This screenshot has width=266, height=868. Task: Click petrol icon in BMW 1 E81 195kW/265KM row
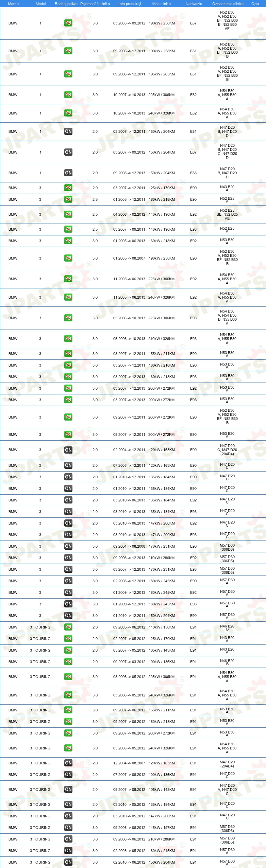[x=68, y=74]
